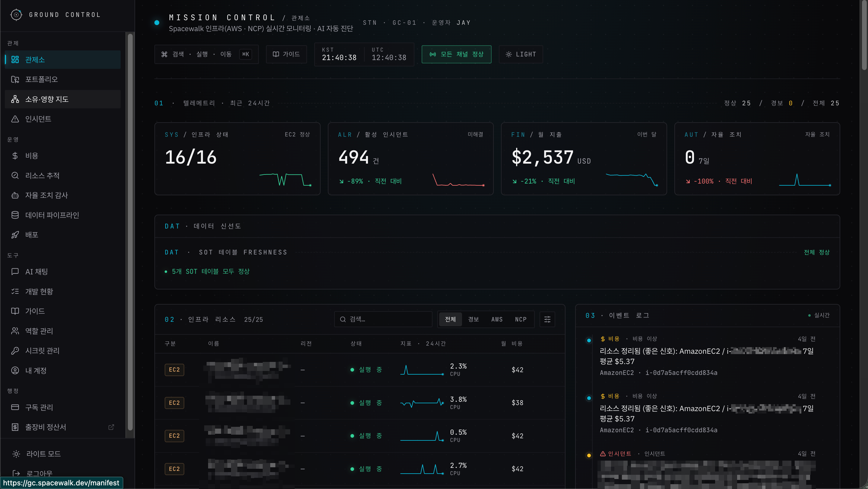Open the 개발 현황 checklist icon
The height and width of the screenshot is (489, 868).
[15, 291]
